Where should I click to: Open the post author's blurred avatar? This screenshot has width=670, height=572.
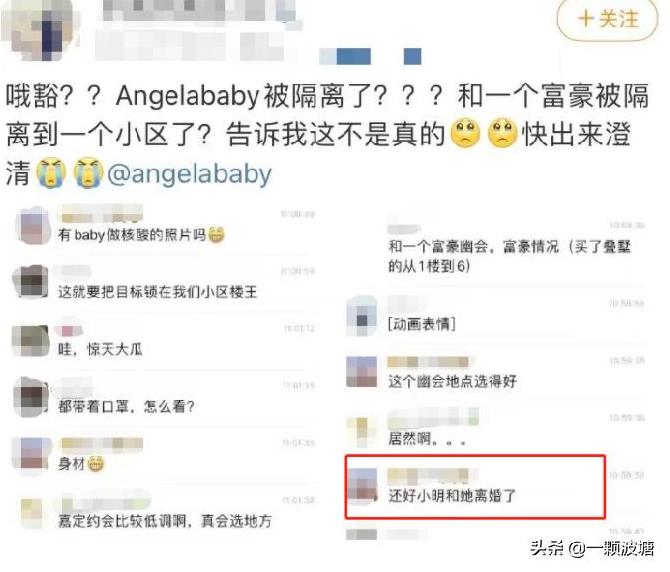click(x=41, y=30)
